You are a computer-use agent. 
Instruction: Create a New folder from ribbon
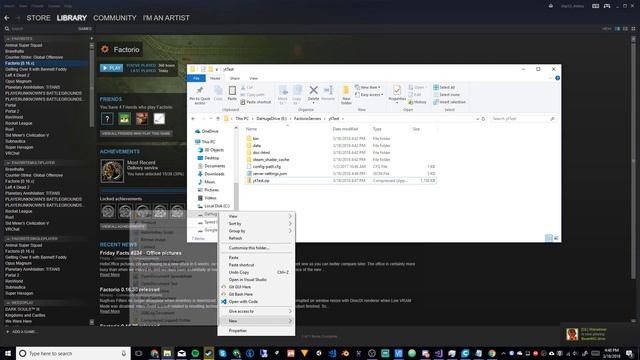coord(346,94)
